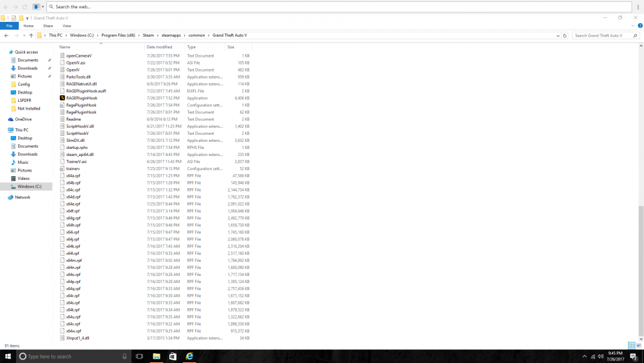Image resolution: width=644 pixels, height=363 pixels.
Task: Open pinned Documents under Quick access
Action: click(28, 60)
